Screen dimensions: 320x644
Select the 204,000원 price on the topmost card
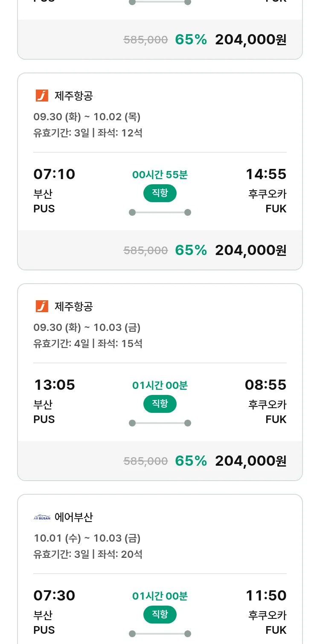[250, 40]
